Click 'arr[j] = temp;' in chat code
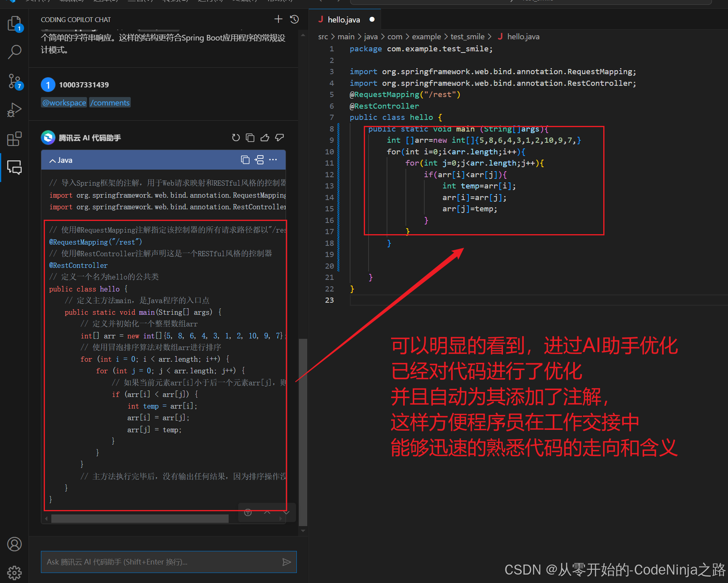The width and height of the screenshot is (728, 583). (x=154, y=429)
